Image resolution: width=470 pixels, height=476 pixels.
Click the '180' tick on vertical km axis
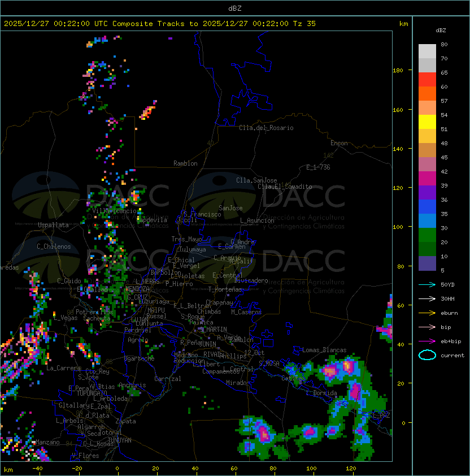click(x=398, y=71)
